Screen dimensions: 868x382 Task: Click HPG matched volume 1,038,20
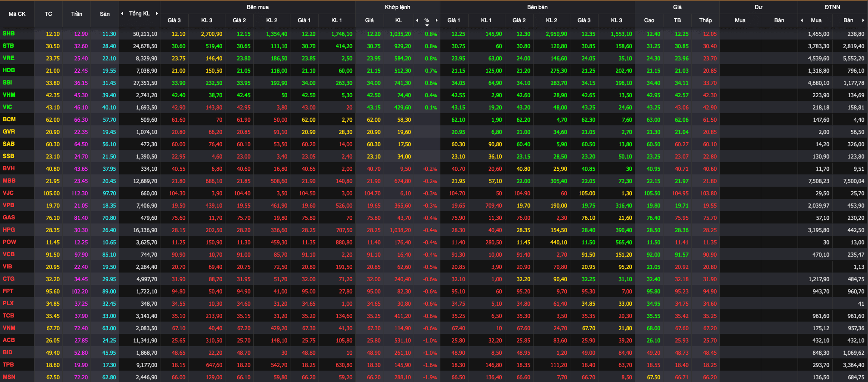pyautogui.click(x=400, y=230)
